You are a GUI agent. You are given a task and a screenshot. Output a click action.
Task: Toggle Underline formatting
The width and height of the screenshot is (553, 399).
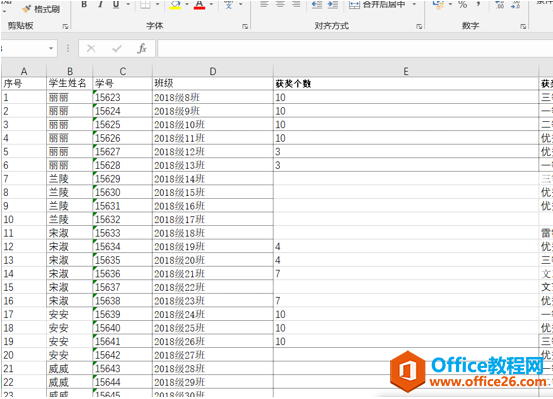(x=116, y=5)
